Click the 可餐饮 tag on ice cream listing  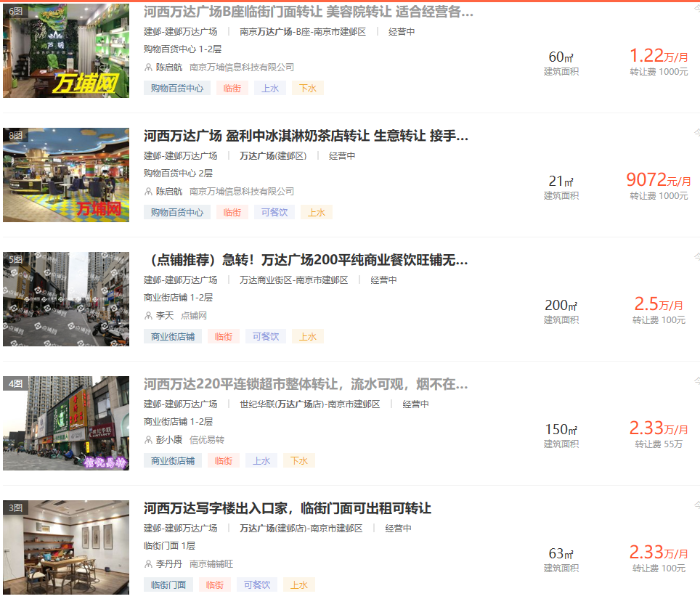click(x=274, y=213)
